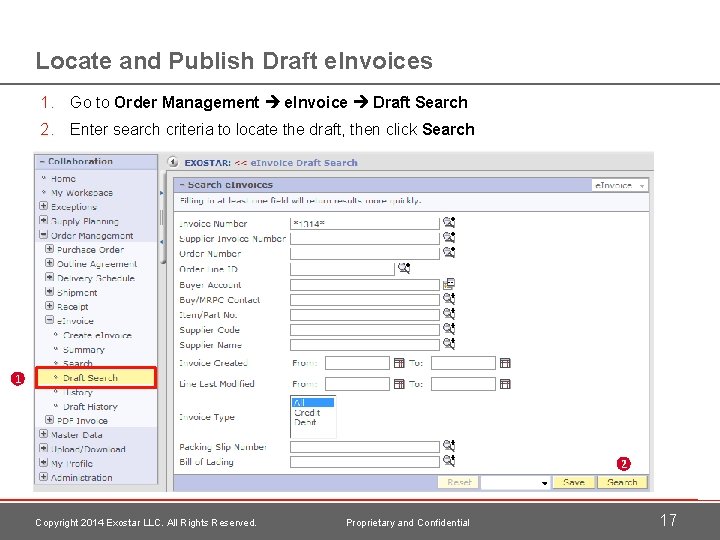720x540 pixels.
Task: Click the Order Line ID input field
Action: (342, 269)
